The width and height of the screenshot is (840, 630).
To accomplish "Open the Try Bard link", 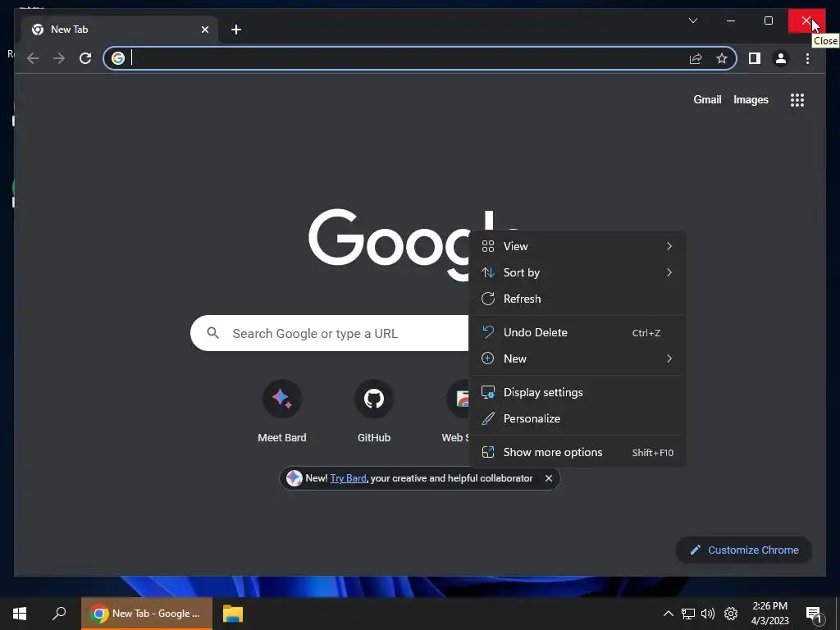I will 348,478.
